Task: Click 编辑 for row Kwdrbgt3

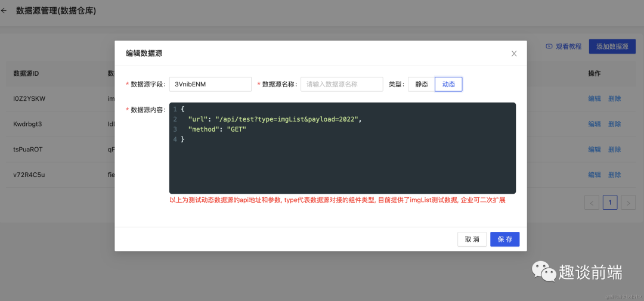Action: [595, 124]
